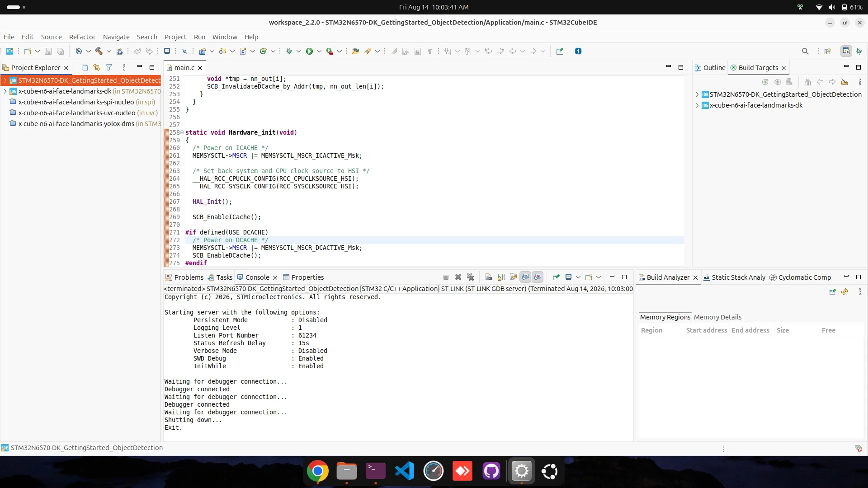Collapse all projects in Project Explorer

click(85, 67)
